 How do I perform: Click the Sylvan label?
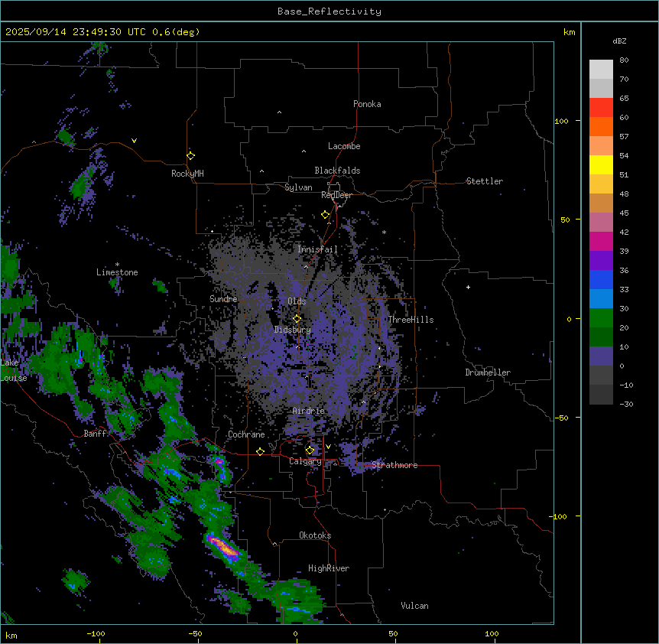pos(298,187)
